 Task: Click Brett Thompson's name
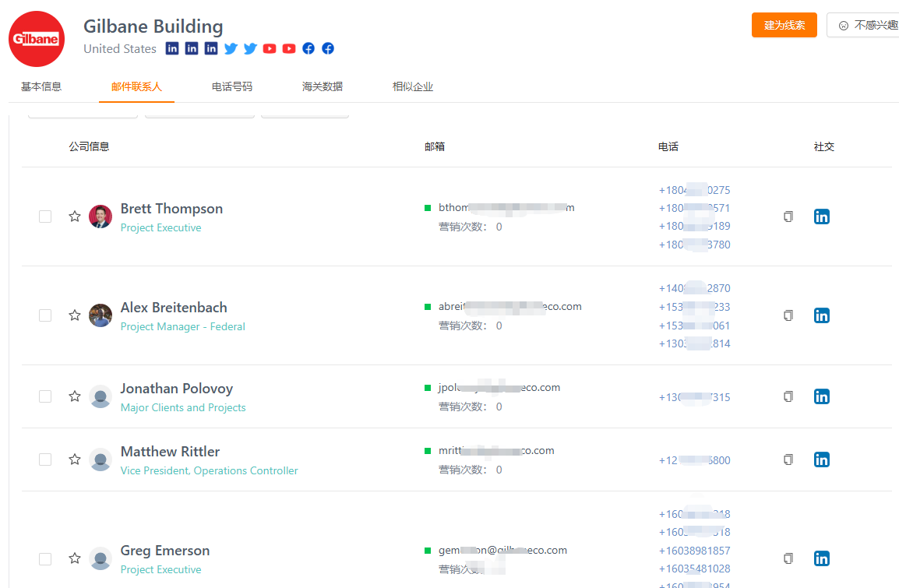[x=171, y=209]
